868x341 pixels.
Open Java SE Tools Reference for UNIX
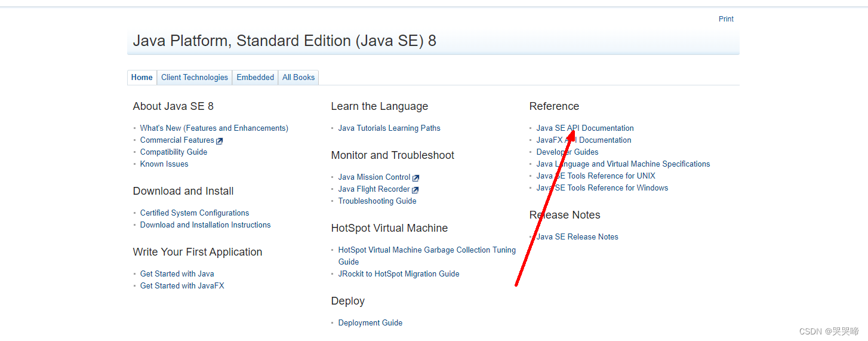(x=596, y=176)
